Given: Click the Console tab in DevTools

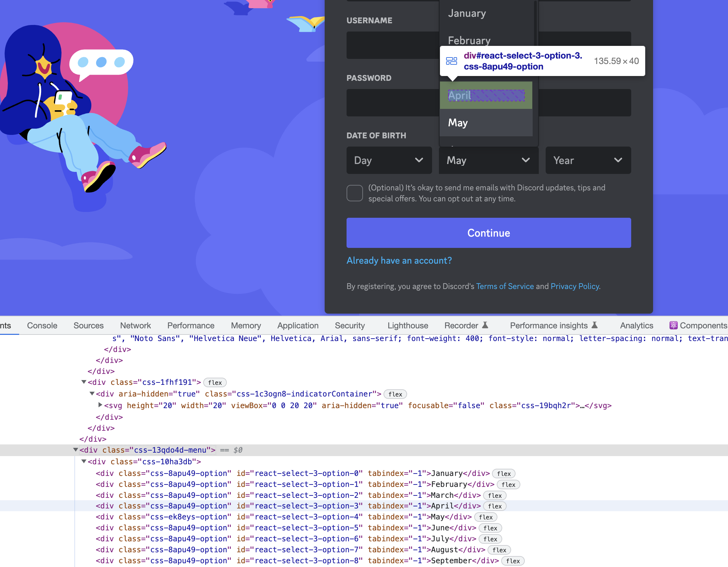Looking at the screenshot, I should pos(42,325).
